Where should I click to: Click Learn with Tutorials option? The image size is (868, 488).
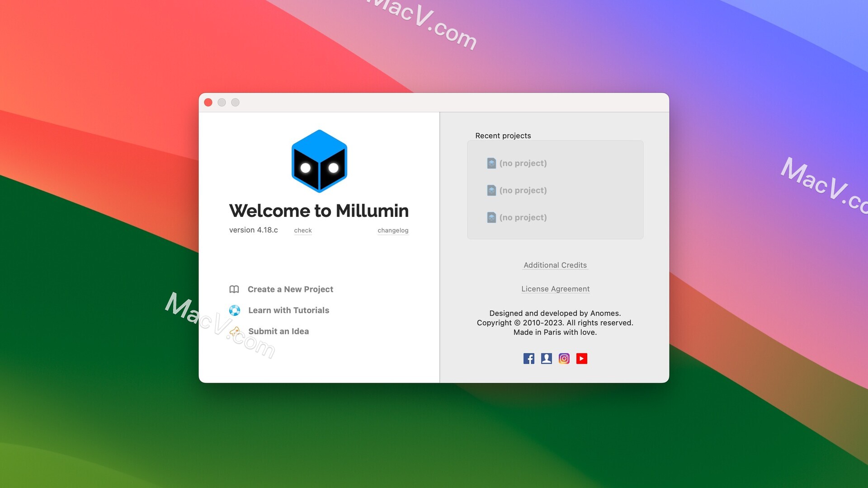[288, 310]
